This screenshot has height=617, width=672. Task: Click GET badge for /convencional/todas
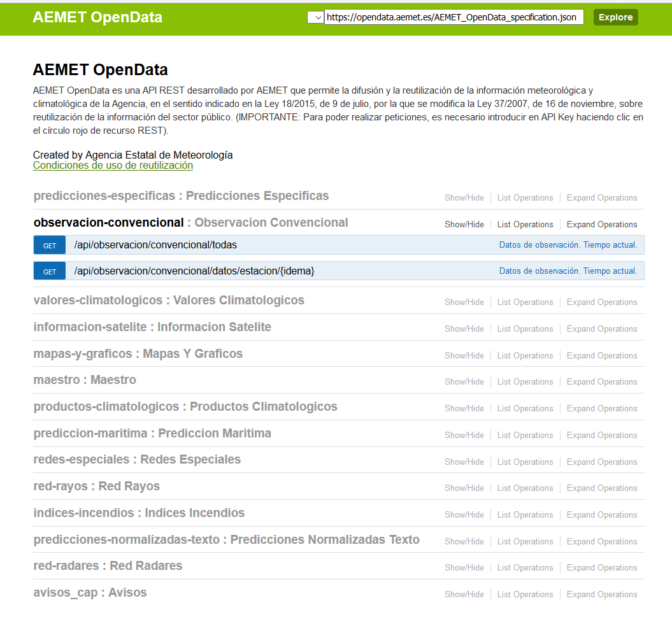[x=50, y=245]
